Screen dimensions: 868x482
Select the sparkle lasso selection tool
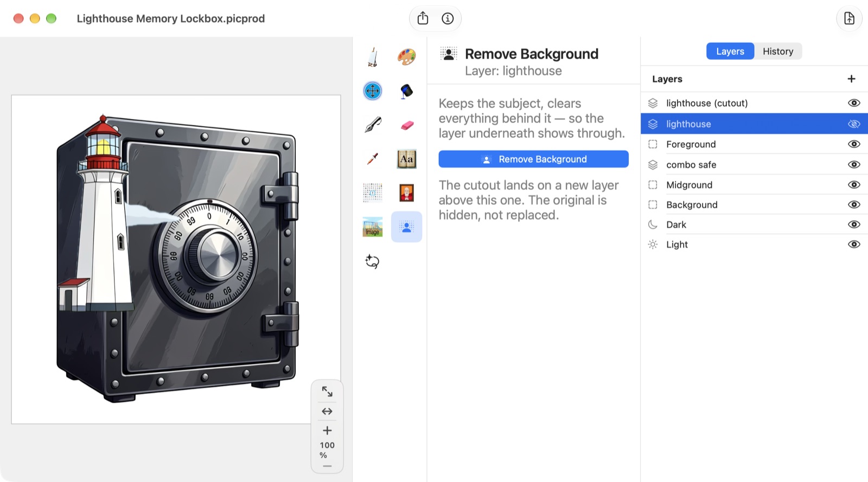[373, 261]
